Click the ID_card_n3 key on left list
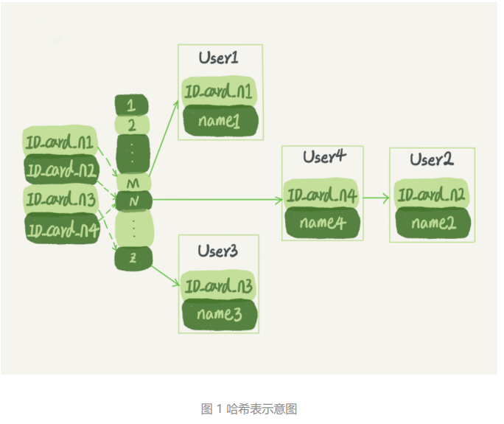 pos(60,199)
